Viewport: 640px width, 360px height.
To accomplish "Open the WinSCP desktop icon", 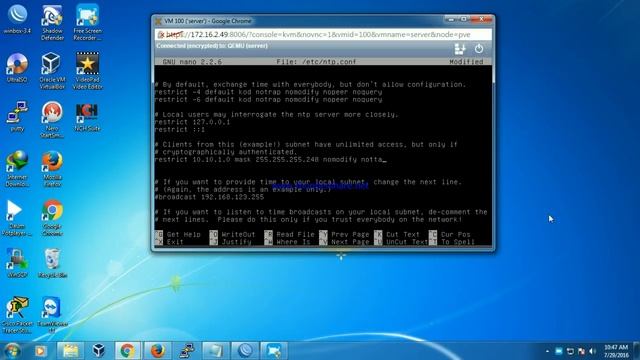I will (x=17, y=264).
